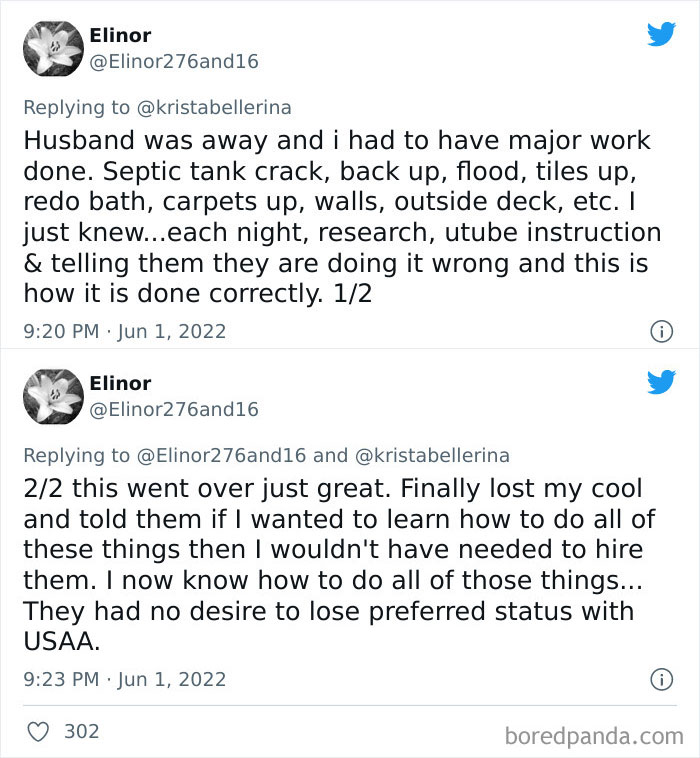Open the 9:23 PM · Jun 1, 2022 timestamp
This screenshot has width=700, height=758.
pyautogui.click(x=125, y=679)
